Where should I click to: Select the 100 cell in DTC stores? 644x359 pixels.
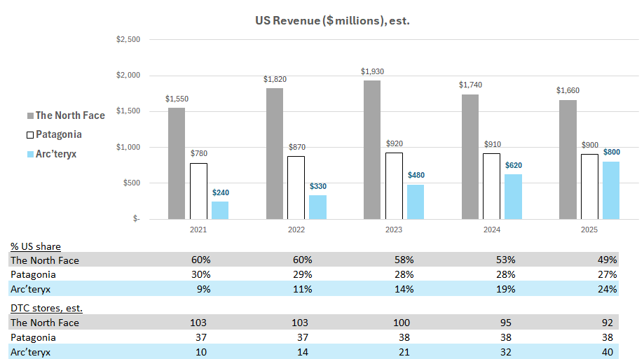click(402, 323)
